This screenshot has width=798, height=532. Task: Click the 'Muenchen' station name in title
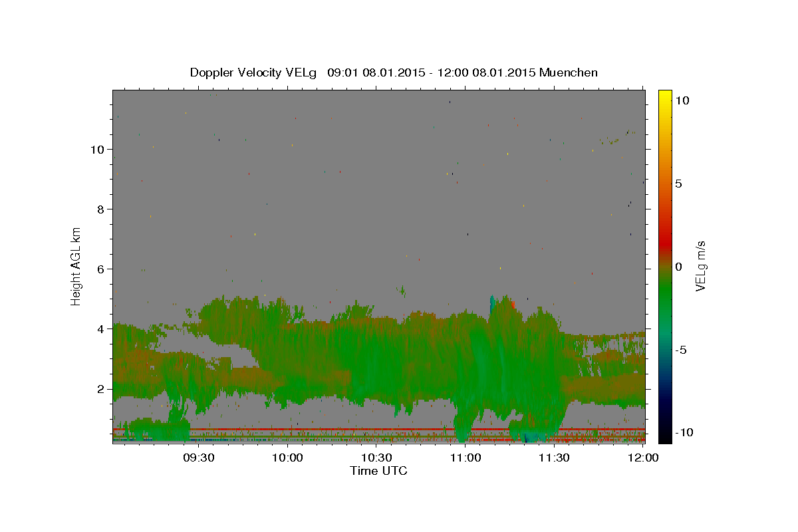click(569, 72)
